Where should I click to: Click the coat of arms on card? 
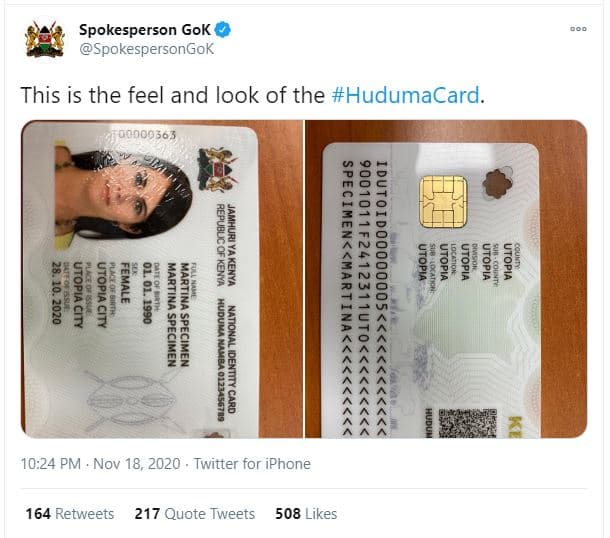coord(217,169)
